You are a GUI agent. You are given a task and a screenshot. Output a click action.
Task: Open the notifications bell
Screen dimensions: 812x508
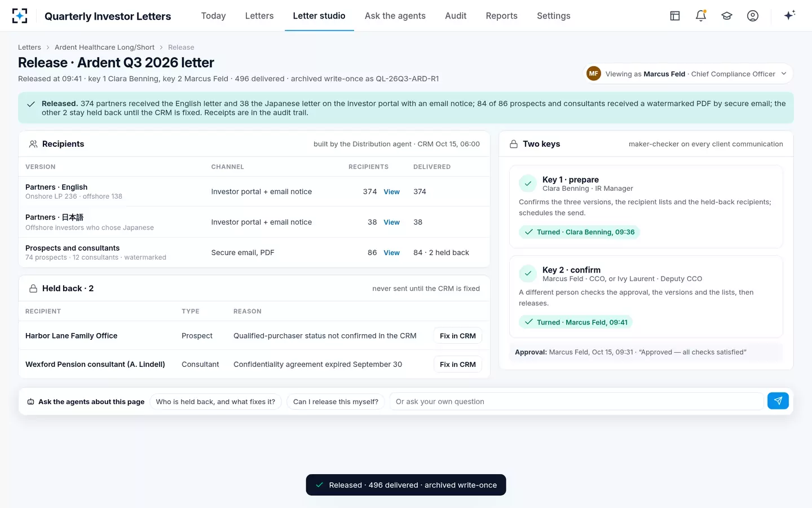tap(701, 16)
